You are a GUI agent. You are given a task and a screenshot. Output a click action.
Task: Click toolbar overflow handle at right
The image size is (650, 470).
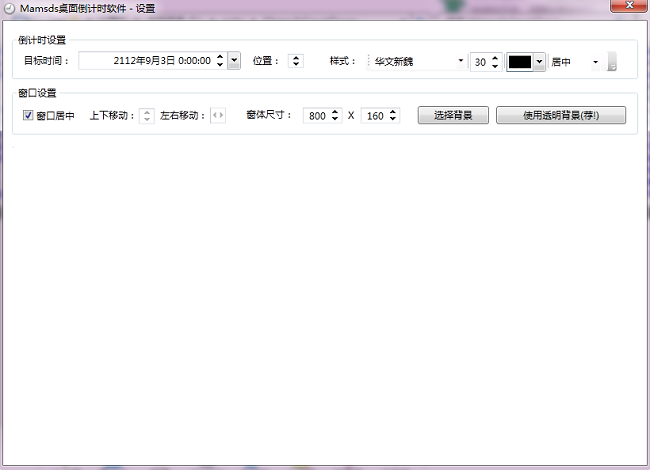[612, 61]
